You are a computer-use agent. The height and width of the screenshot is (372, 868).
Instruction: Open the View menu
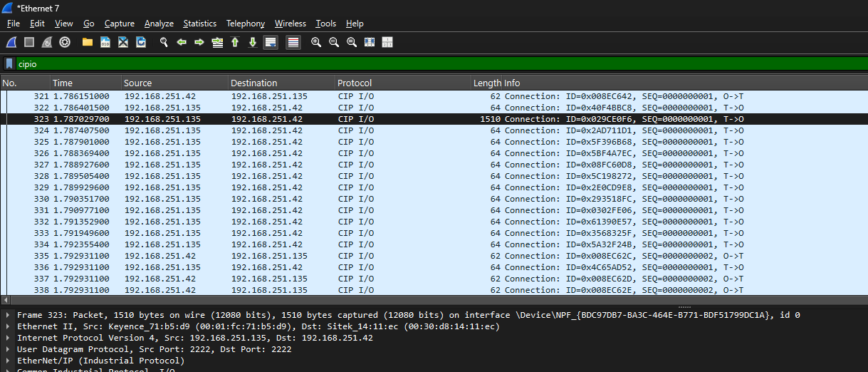[63, 24]
